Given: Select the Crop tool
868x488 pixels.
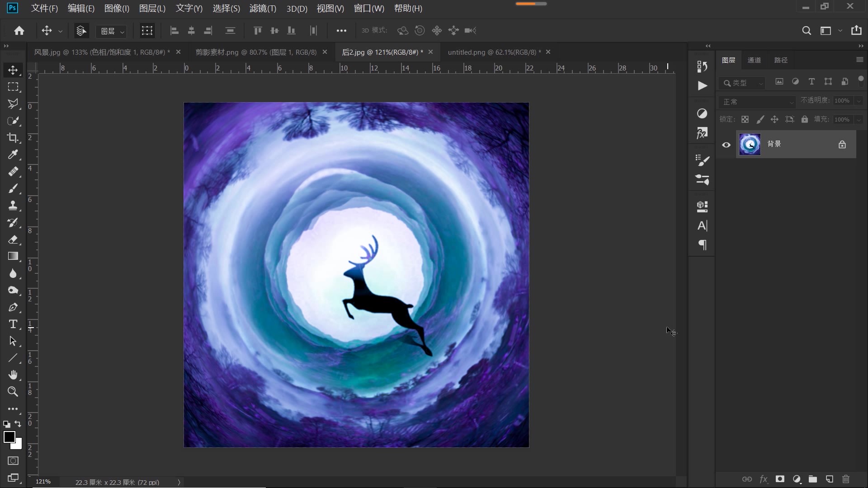Looking at the screenshot, I should [x=13, y=138].
